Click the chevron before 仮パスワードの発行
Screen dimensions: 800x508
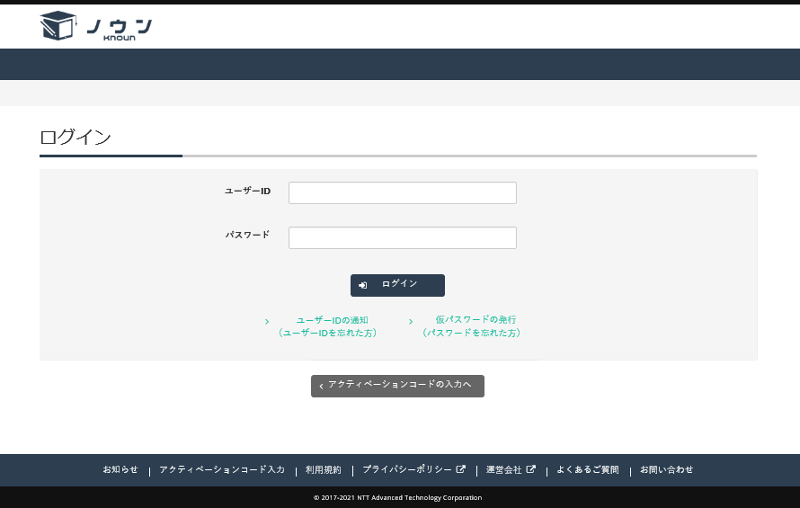click(x=410, y=321)
